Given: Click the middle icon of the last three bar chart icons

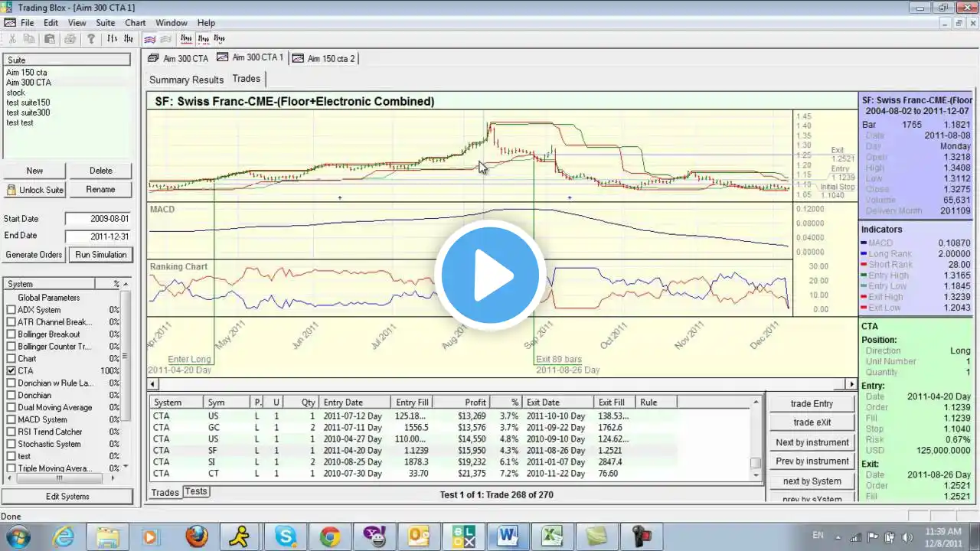Looking at the screenshot, I should click(203, 39).
